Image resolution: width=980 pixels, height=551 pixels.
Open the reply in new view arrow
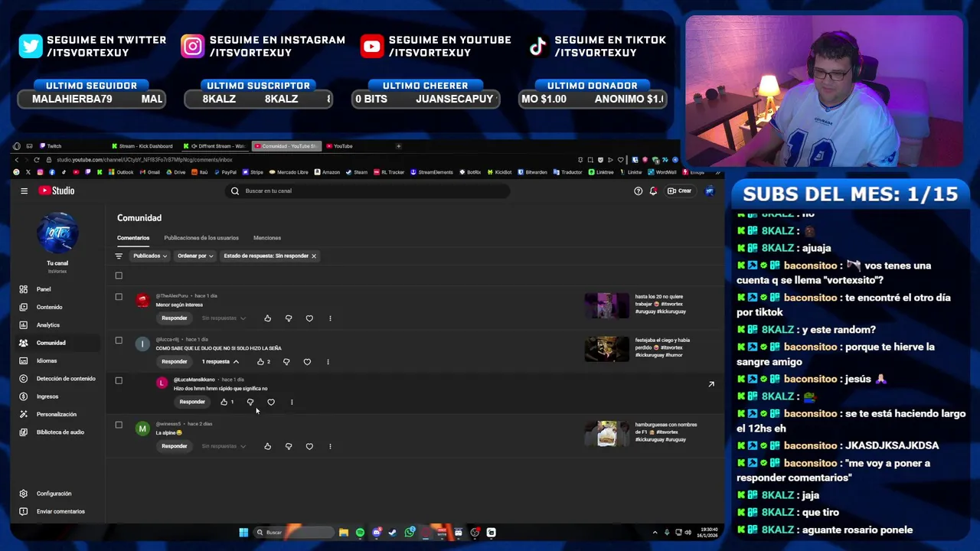(x=711, y=384)
